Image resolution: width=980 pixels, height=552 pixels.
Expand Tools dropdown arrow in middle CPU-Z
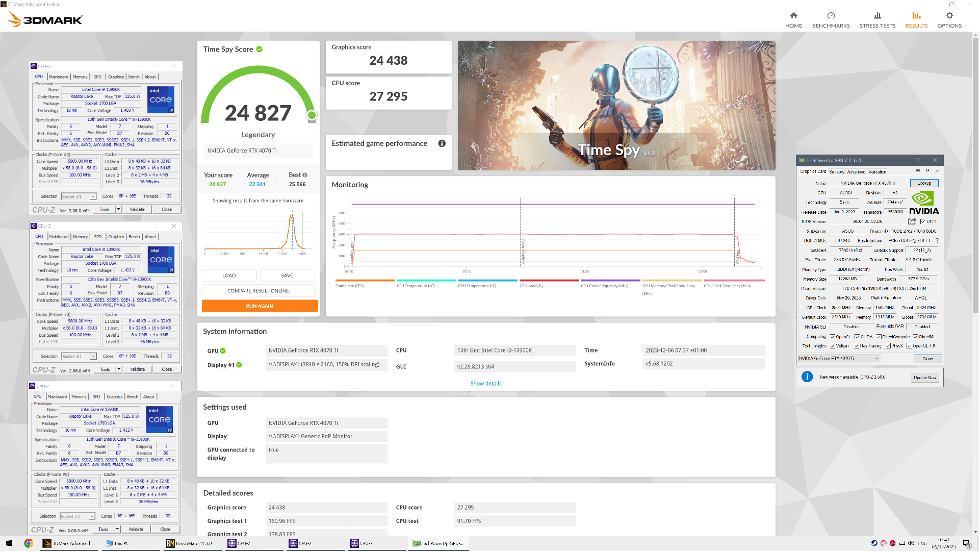click(x=119, y=370)
